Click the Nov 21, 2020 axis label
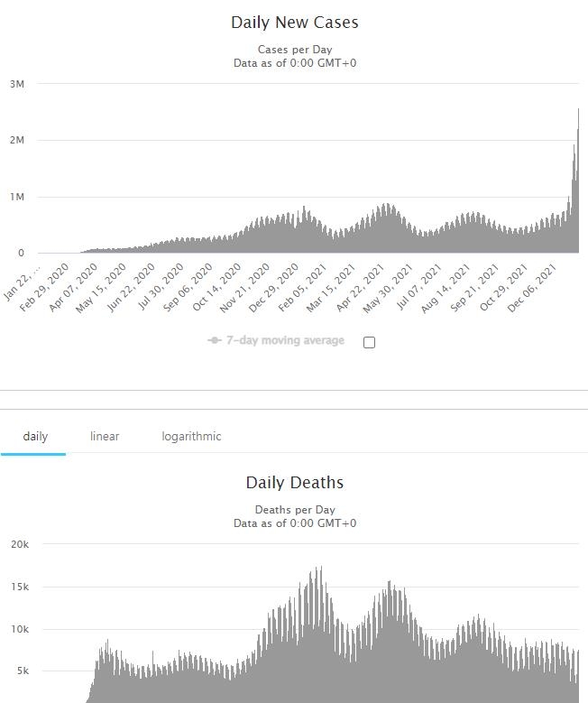The image size is (588, 703). pos(244,288)
